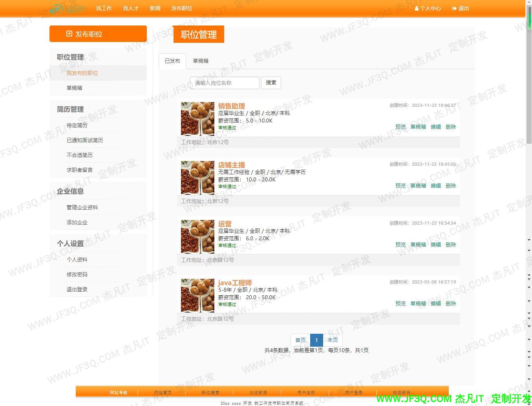This screenshot has height=406, width=532.
Task: Open 个人中心 user menu in header
Action: click(428, 8)
